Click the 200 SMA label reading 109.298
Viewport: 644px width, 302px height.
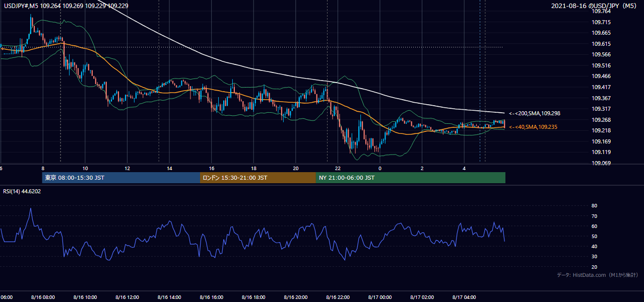(x=535, y=113)
